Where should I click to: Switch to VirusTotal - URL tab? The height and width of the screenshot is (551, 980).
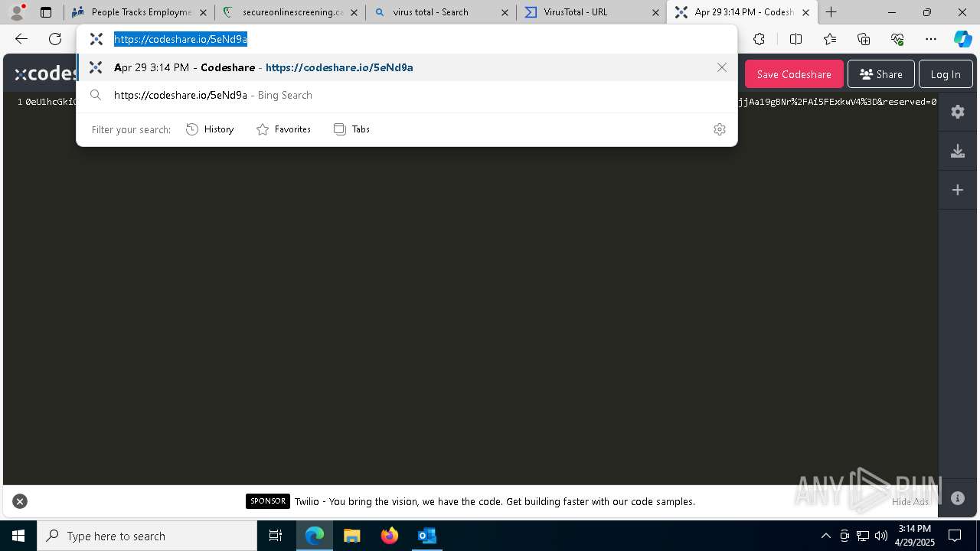click(592, 12)
